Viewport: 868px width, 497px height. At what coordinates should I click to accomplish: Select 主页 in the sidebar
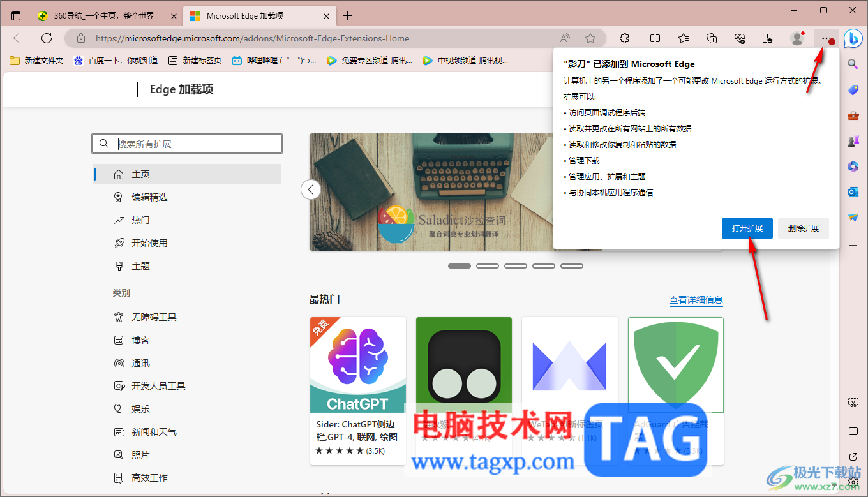coord(187,174)
